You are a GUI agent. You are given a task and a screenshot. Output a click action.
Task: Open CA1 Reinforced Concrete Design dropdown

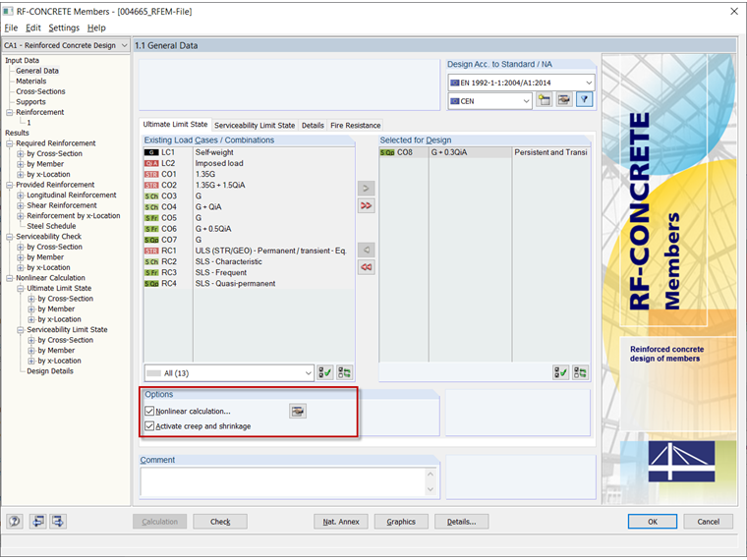(66, 45)
